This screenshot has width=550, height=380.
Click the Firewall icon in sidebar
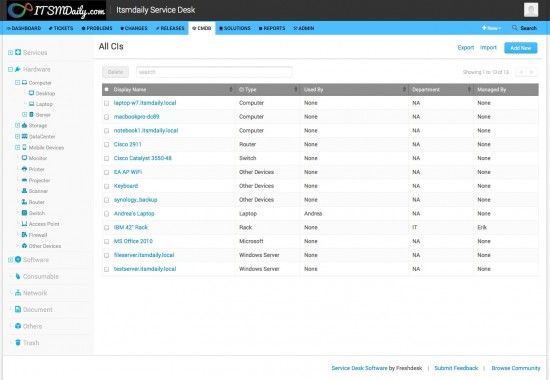pos(25,234)
